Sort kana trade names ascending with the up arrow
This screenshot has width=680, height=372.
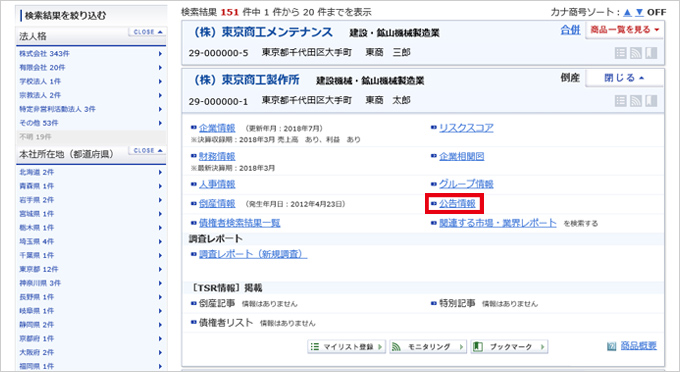point(627,13)
